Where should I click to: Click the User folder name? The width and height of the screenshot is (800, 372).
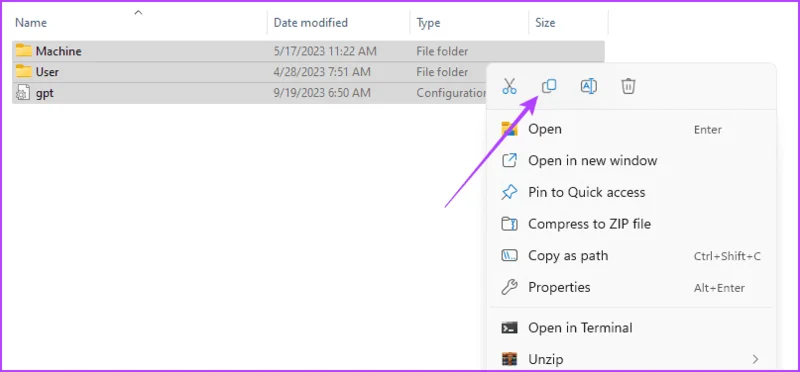[x=47, y=72]
